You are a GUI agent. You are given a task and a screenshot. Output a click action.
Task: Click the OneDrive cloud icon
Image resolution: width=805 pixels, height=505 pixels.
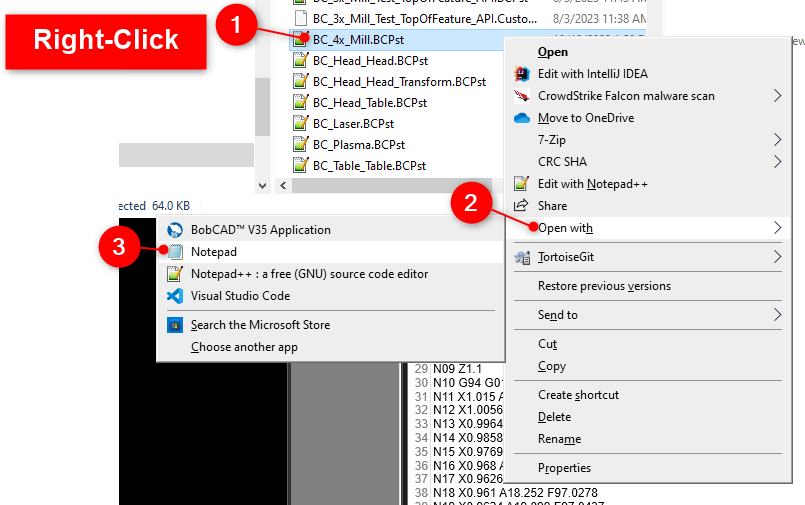[522, 118]
